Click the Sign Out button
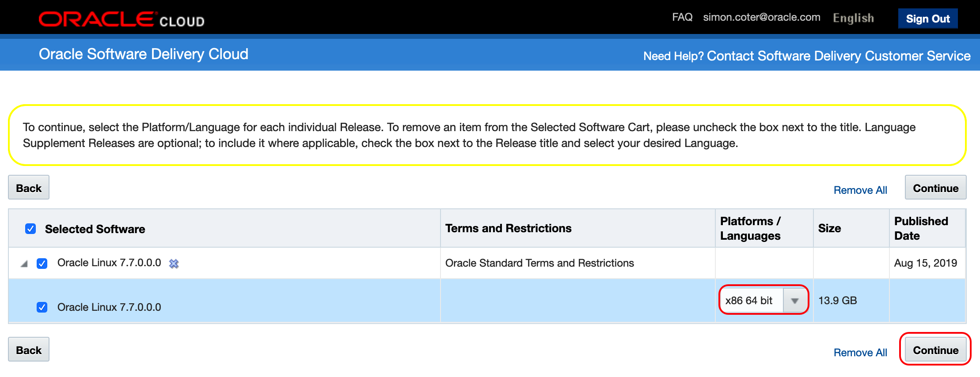980x377 pixels. tap(927, 19)
